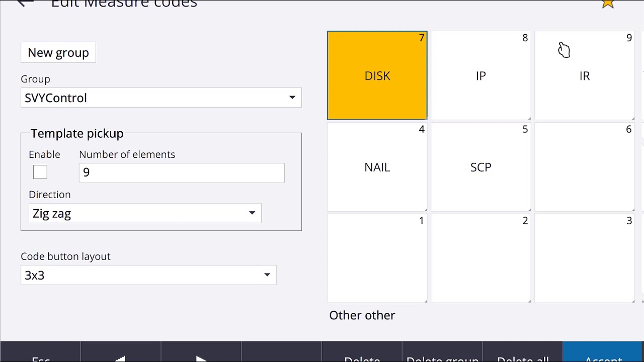The height and width of the screenshot is (362, 644).
Task: Click the Esc softkey
Action: [x=40, y=352]
